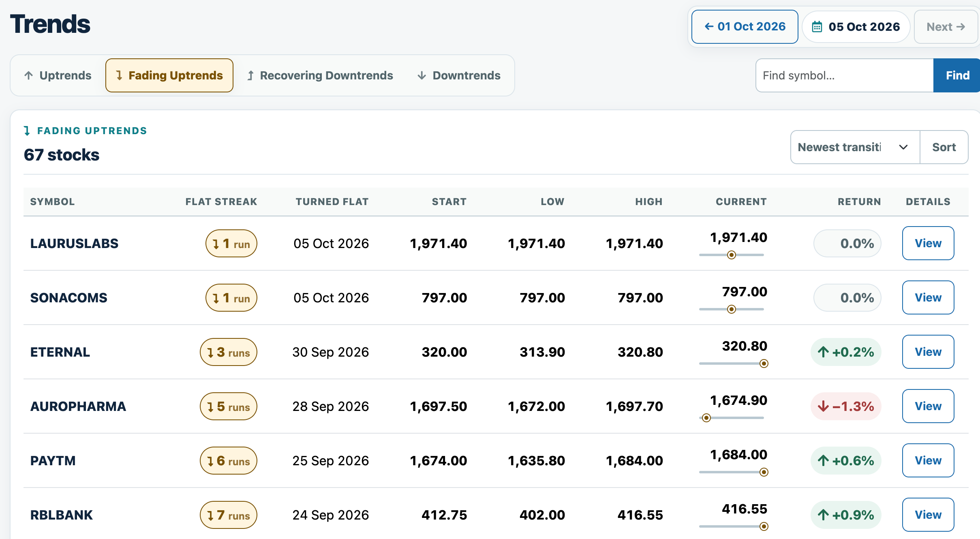Click the FLAT STREAK column header
This screenshot has height=539, width=980.
[x=221, y=202]
